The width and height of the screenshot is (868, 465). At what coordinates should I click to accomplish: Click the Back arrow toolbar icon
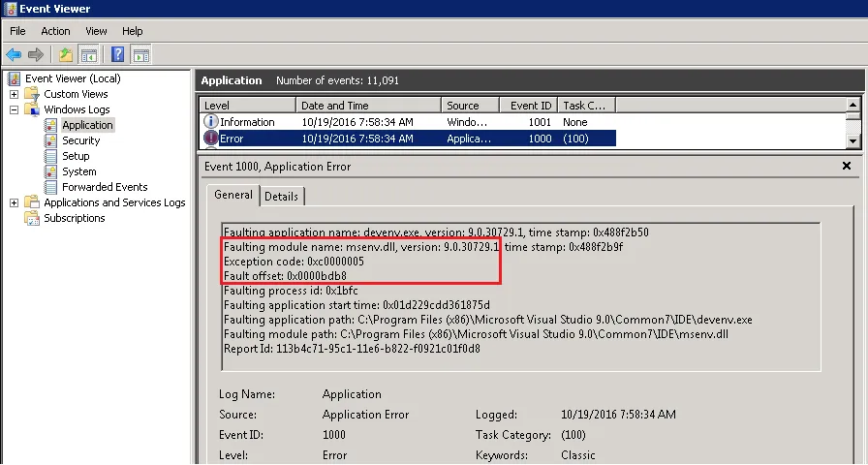[14, 54]
